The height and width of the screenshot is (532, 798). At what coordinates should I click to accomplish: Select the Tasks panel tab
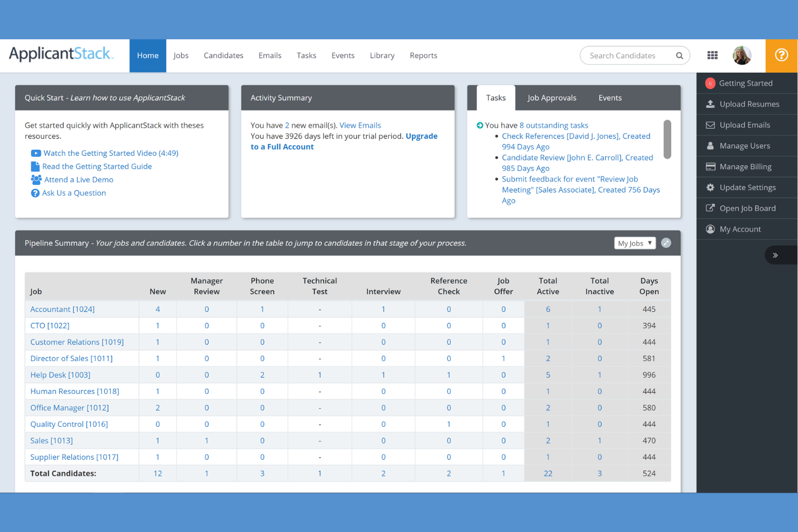[x=496, y=98]
